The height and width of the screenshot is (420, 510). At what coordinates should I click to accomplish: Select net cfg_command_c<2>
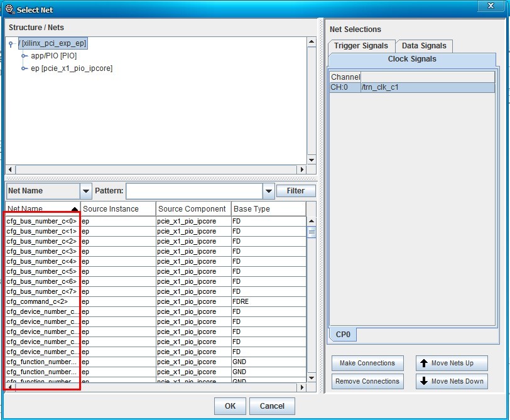point(43,302)
